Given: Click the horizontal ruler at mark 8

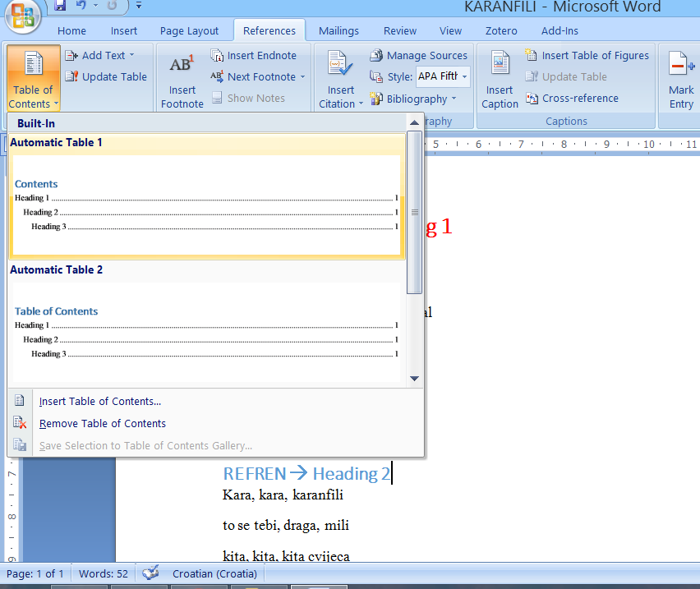Looking at the screenshot, I should pos(564,144).
